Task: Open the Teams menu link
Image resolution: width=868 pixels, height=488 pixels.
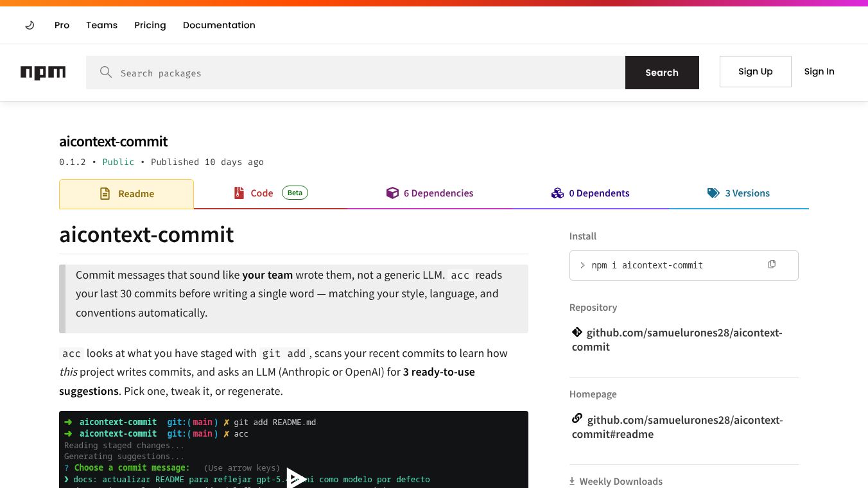Action: point(101,25)
